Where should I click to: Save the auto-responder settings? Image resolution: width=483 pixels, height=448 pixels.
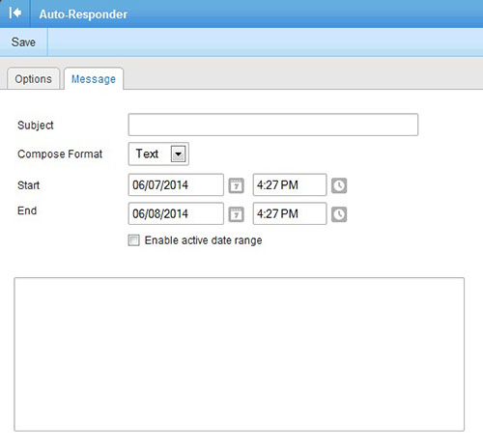coord(23,42)
